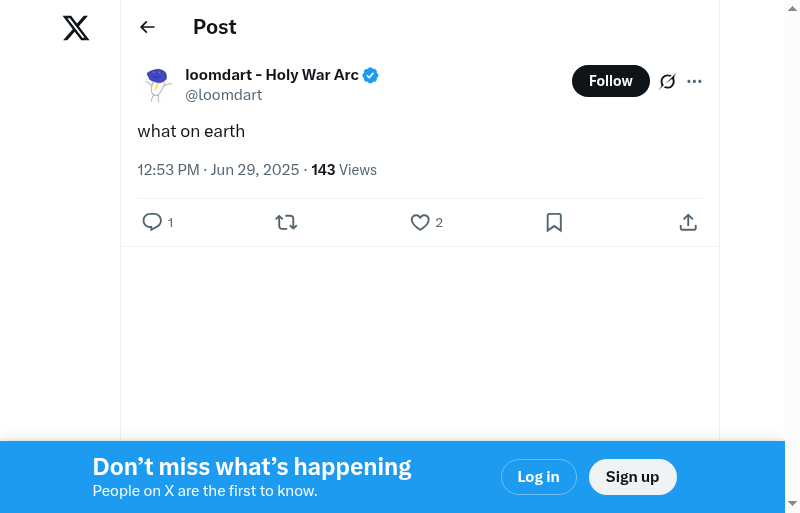Repost this post via retweet icon

286,222
